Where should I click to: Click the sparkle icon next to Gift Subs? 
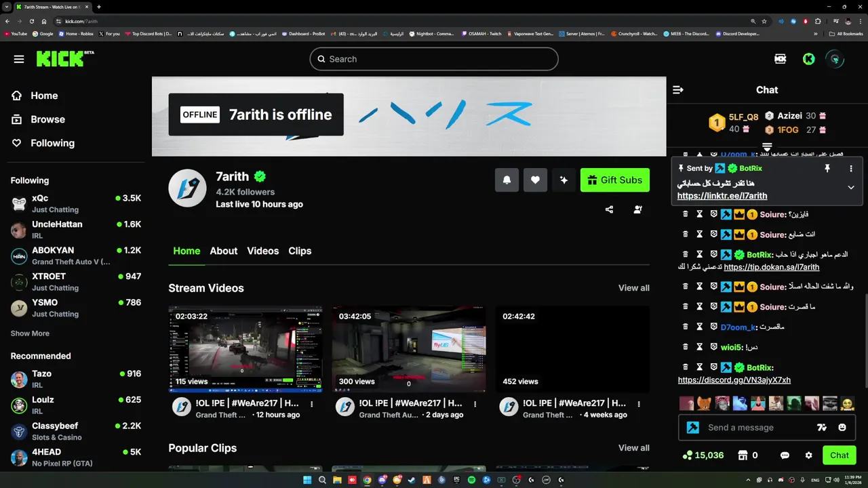coord(564,180)
